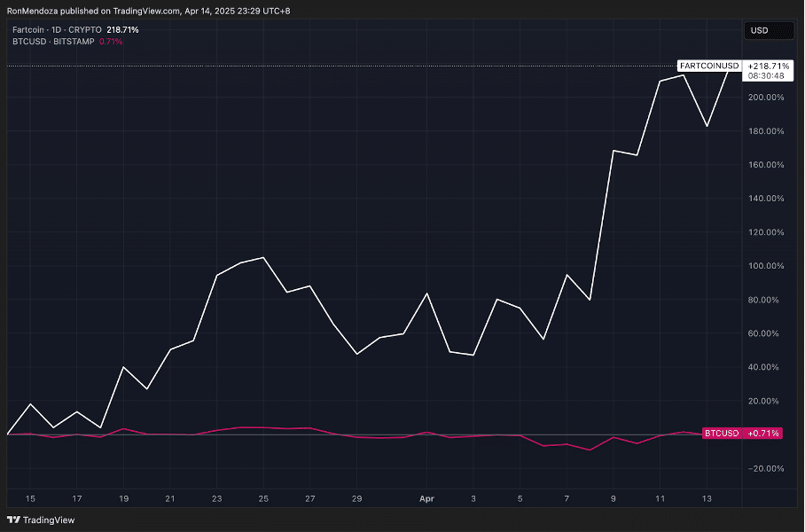The width and height of the screenshot is (805, 532).
Task: Click the 21 date on the time axis
Action: pos(170,498)
